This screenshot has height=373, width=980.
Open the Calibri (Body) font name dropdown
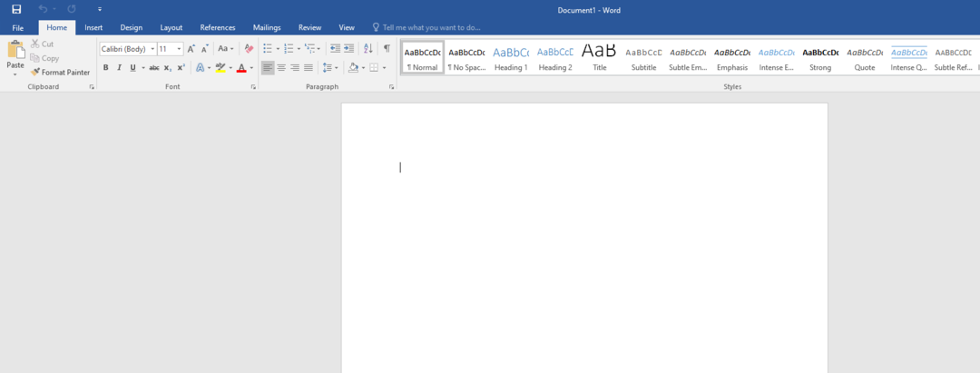(x=152, y=49)
